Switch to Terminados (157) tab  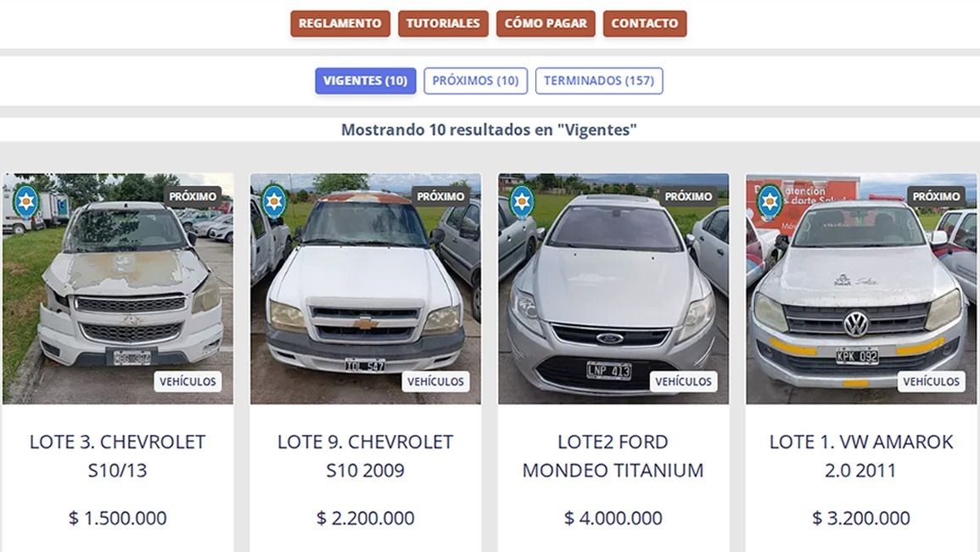point(599,81)
